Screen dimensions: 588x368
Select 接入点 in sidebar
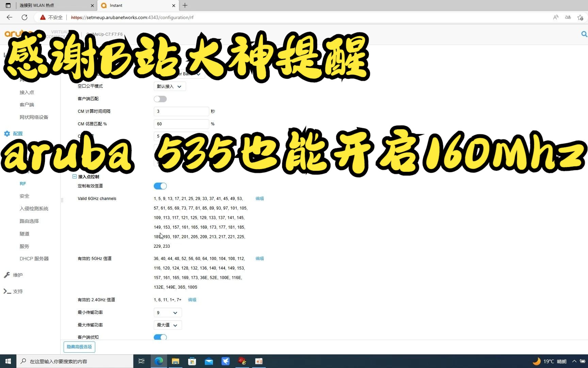(27, 92)
